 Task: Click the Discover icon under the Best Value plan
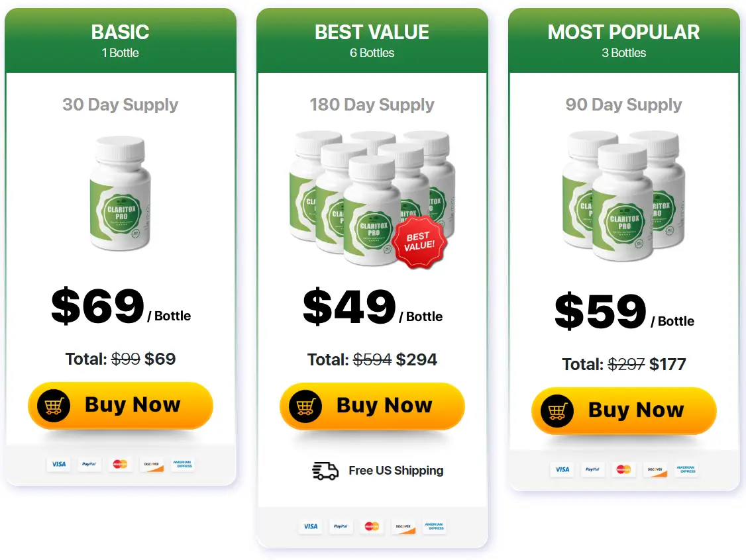point(403,526)
